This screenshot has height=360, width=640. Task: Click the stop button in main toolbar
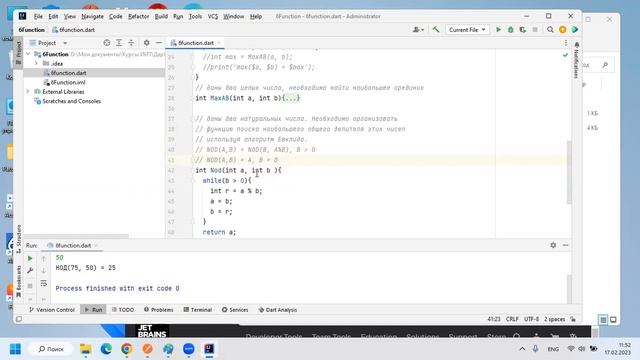click(x=535, y=30)
